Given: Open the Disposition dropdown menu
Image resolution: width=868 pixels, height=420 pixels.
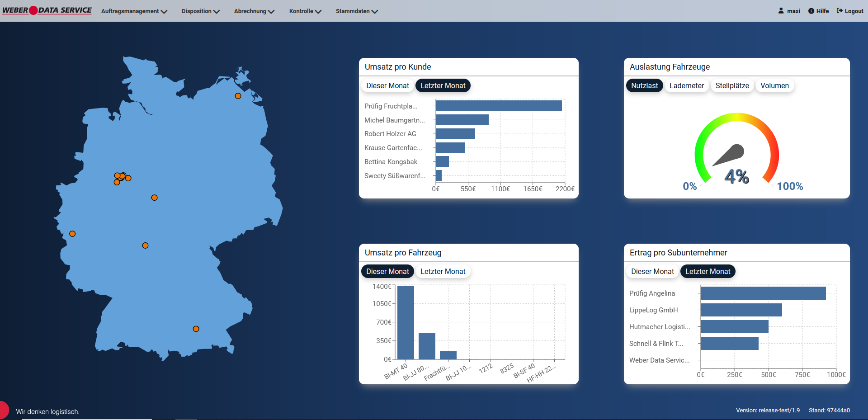Looking at the screenshot, I should pos(200,11).
